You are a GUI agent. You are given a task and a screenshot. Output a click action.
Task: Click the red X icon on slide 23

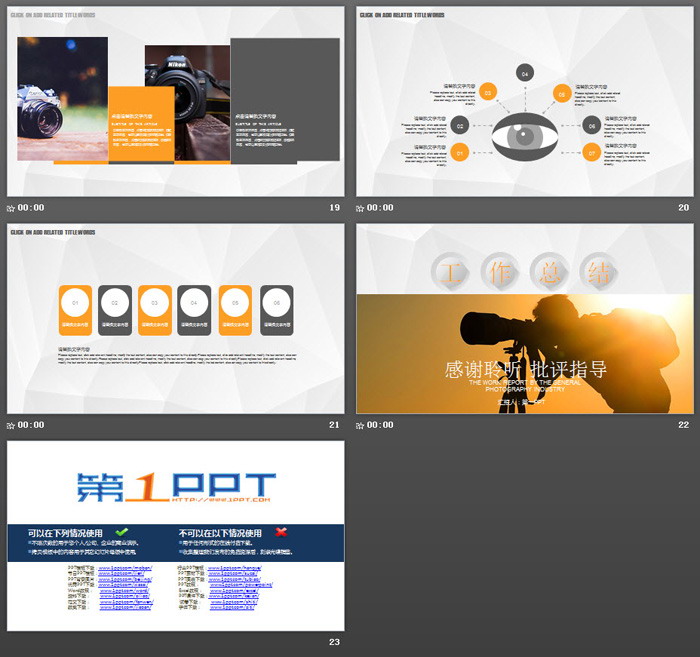[x=281, y=532]
